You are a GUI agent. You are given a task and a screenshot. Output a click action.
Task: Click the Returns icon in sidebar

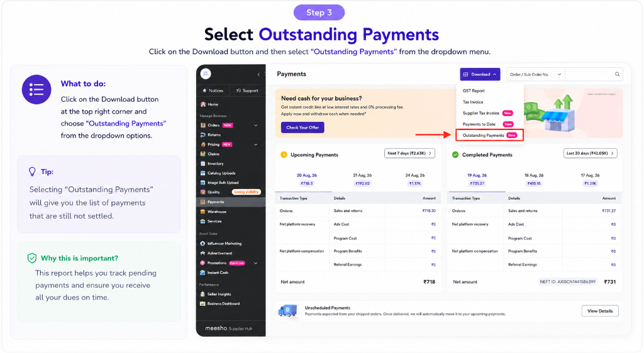click(203, 134)
